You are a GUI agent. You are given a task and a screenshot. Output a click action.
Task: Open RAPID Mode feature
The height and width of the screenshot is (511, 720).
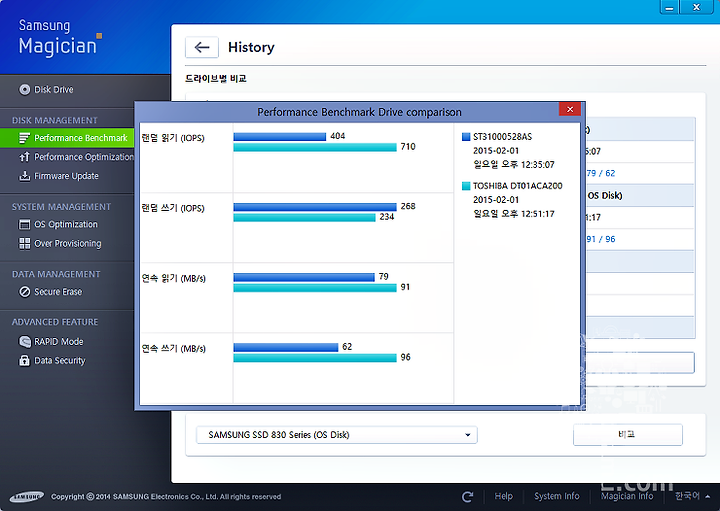59,342
